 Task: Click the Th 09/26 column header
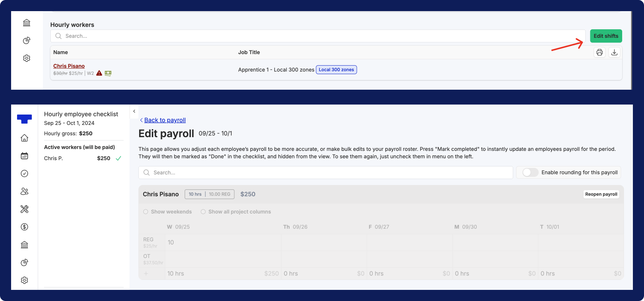tap(295, 227)
